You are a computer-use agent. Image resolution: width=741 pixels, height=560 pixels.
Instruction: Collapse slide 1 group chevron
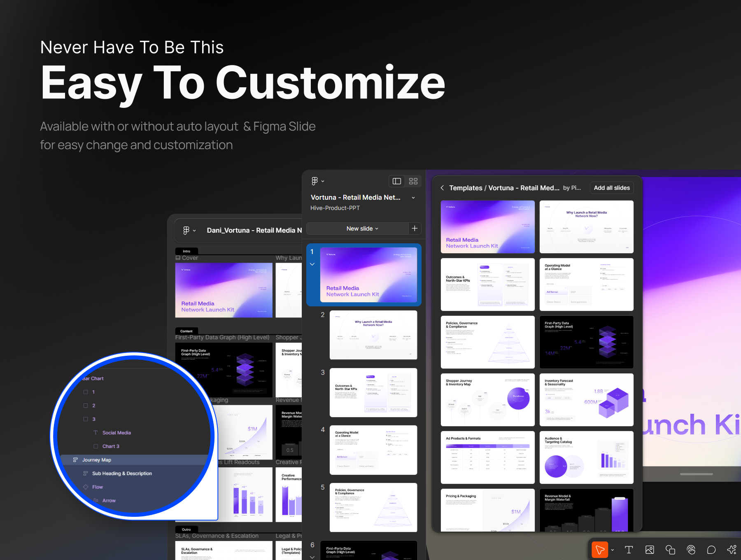(x=312, y=264)
